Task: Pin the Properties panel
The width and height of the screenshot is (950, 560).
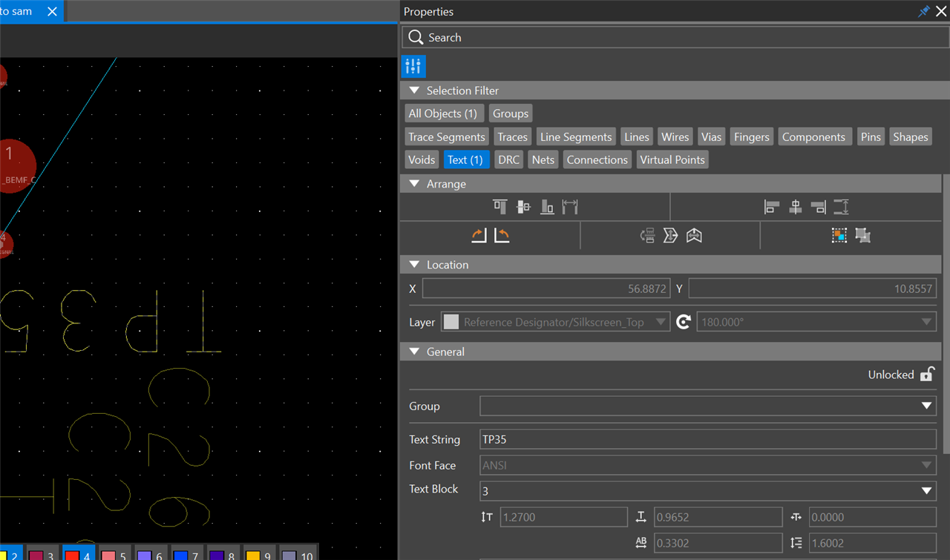Action: [x=924, y=11]
